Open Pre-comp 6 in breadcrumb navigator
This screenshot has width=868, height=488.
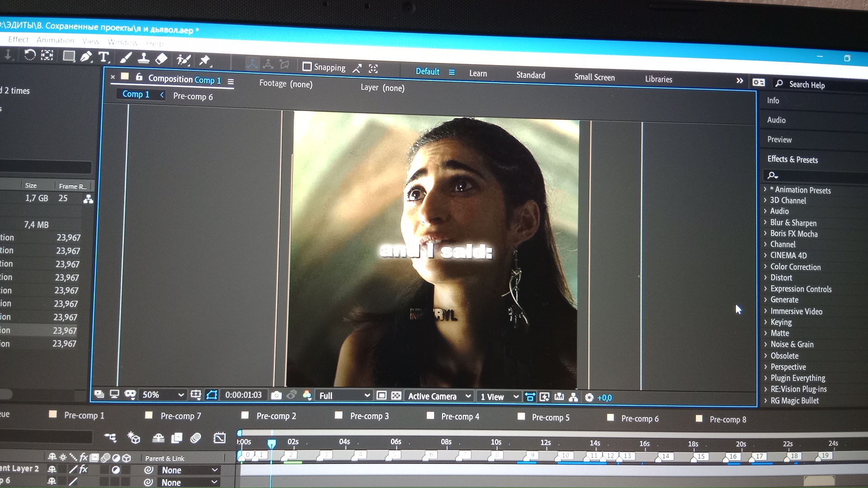tap(193, 96)
